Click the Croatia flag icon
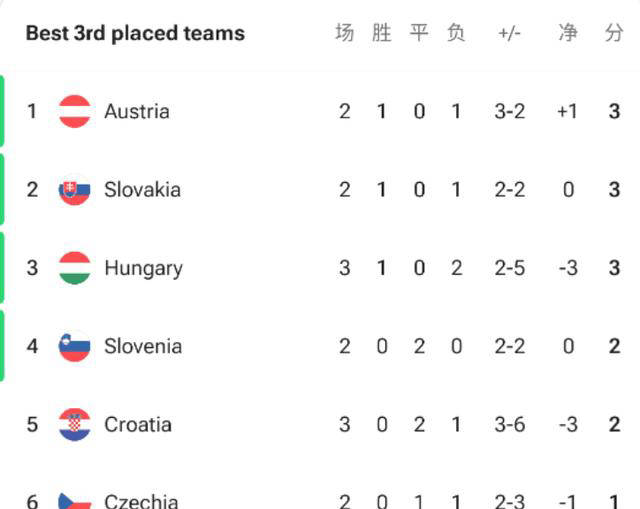Viewport: 640px width, 509px height. tap(75, 424)
